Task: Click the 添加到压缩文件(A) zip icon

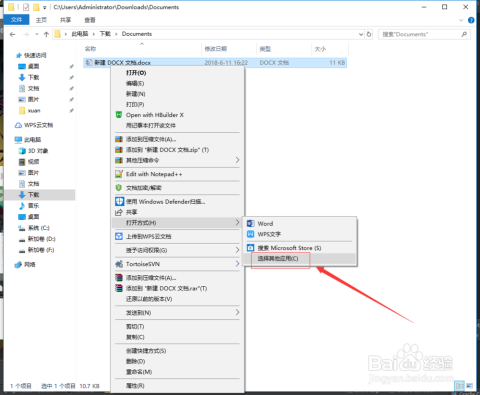Action: tap(119, 139)
